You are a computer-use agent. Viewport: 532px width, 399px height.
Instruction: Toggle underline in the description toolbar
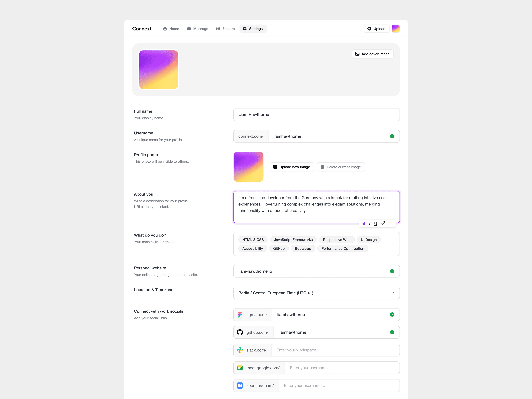point(376,223)
